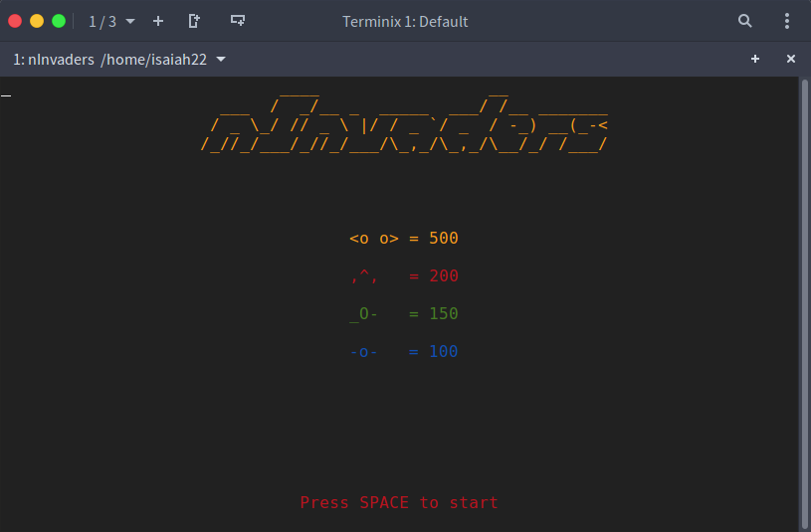Click the nInvaders ASCII art logo
Viewport: 811px width, 532px height.
coord(404,123)
